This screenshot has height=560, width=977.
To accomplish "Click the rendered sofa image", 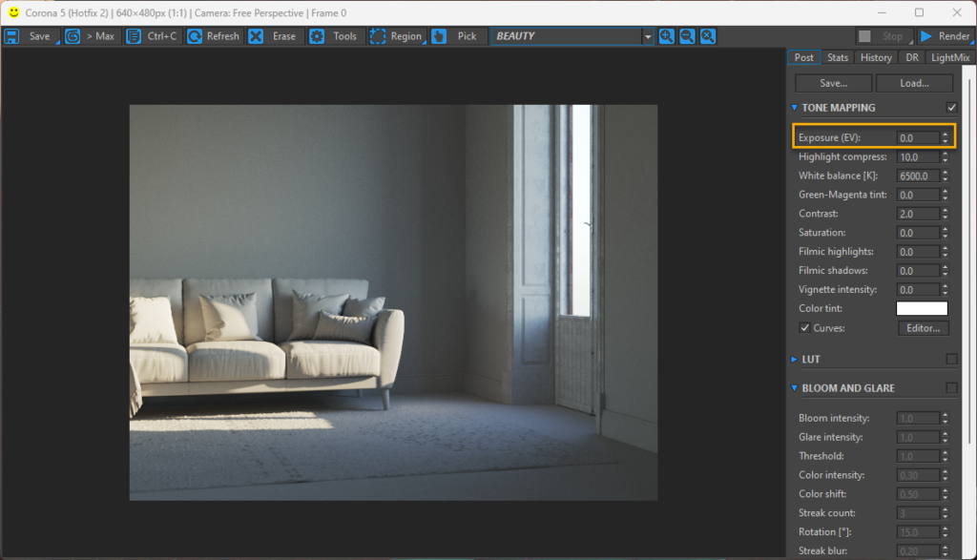I will (x=393, y=302).
